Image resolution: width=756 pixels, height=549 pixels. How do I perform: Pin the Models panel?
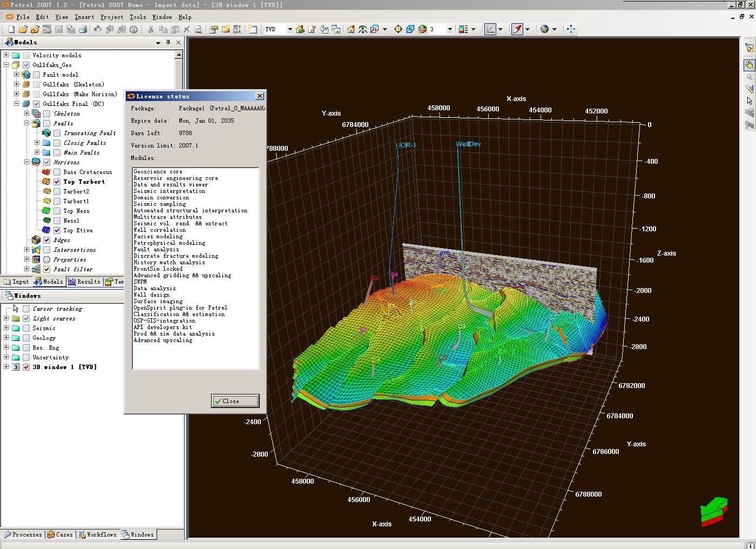168,43
